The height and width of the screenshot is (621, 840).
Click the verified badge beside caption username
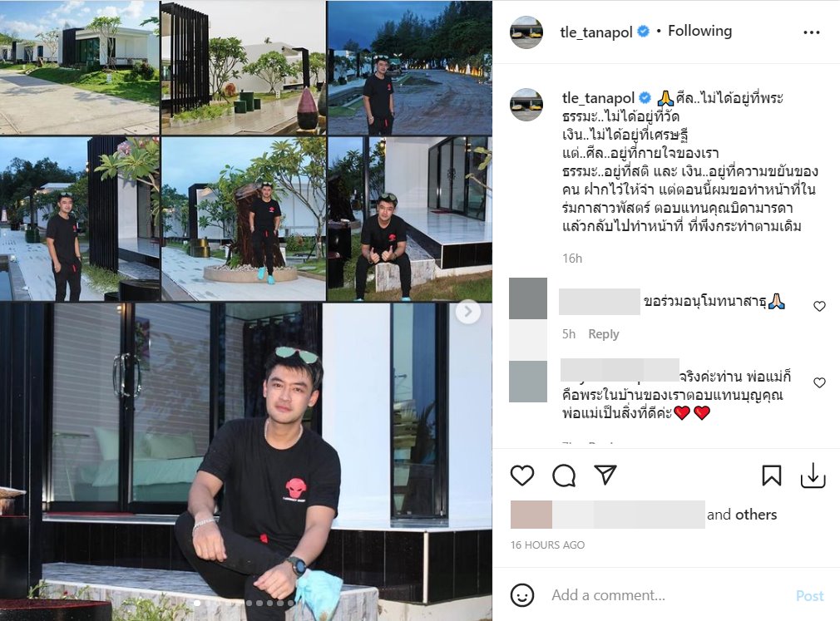(x=645, y=98)
